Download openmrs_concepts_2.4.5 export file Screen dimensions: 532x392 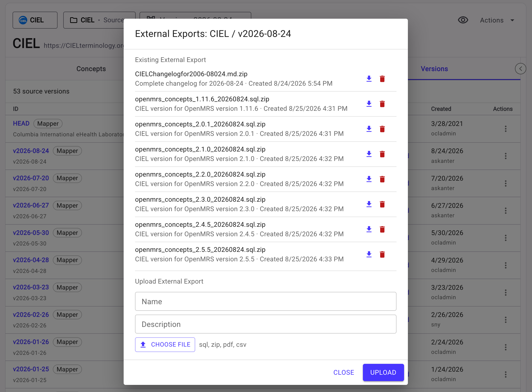pyautogui.click(x=369, y=229)
